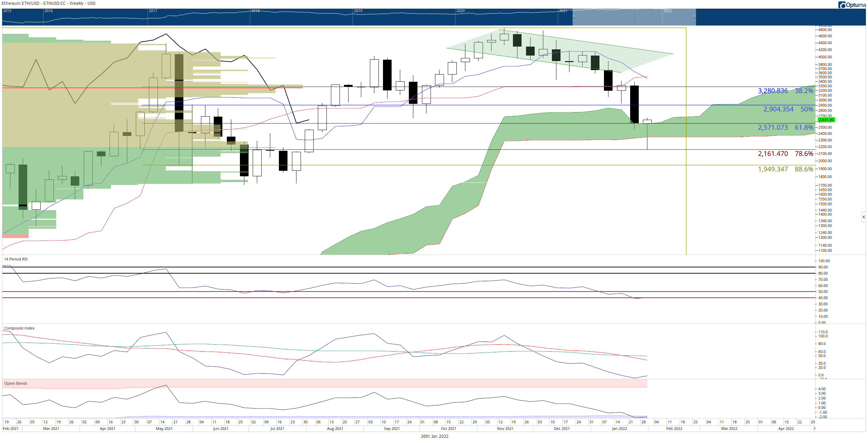Click the 4000.00 price axis label
This screenshot has height=443, width=868.
click(x=825, y=57)
